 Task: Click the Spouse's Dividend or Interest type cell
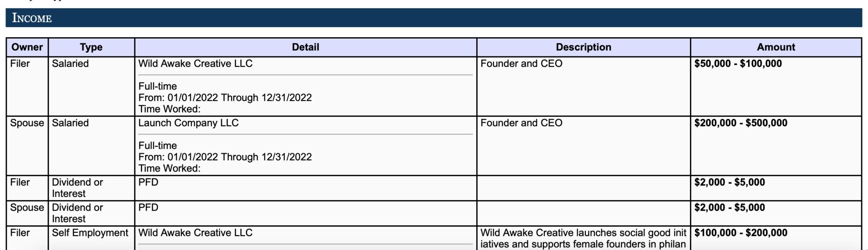[78, 213]
